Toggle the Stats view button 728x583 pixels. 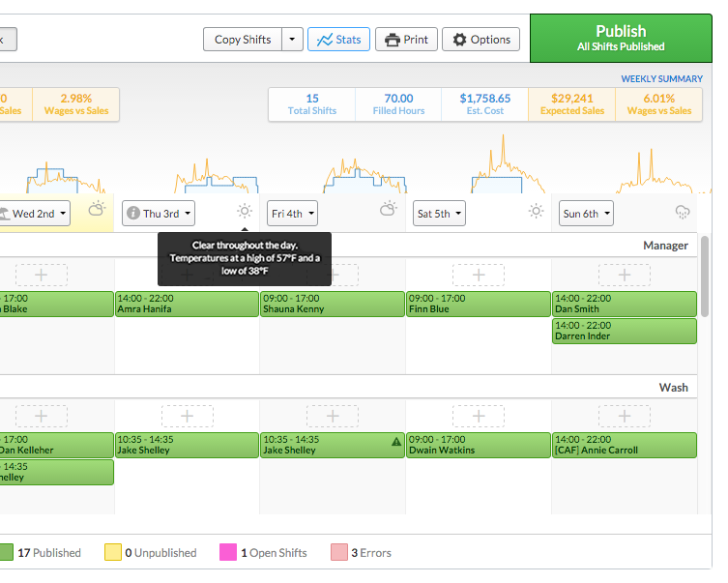point(338,40)
